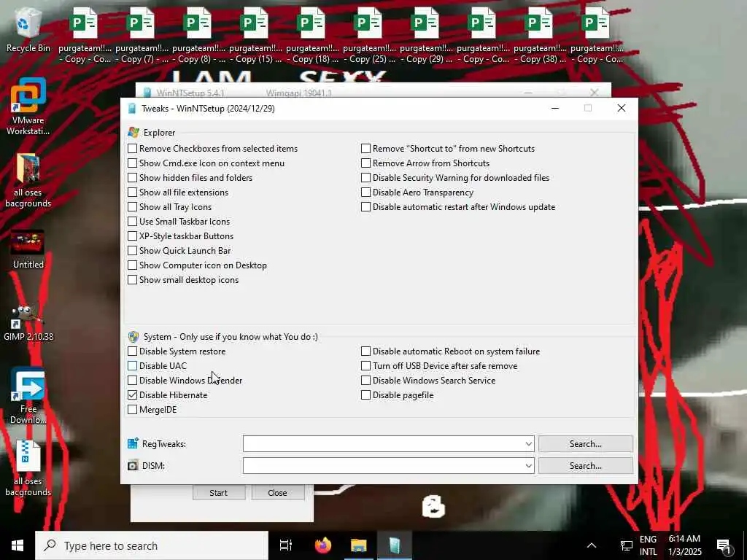Select purgateam Copy (29) project file
Image resolution: width=747 pixels, height=560 pixels.
426,36
